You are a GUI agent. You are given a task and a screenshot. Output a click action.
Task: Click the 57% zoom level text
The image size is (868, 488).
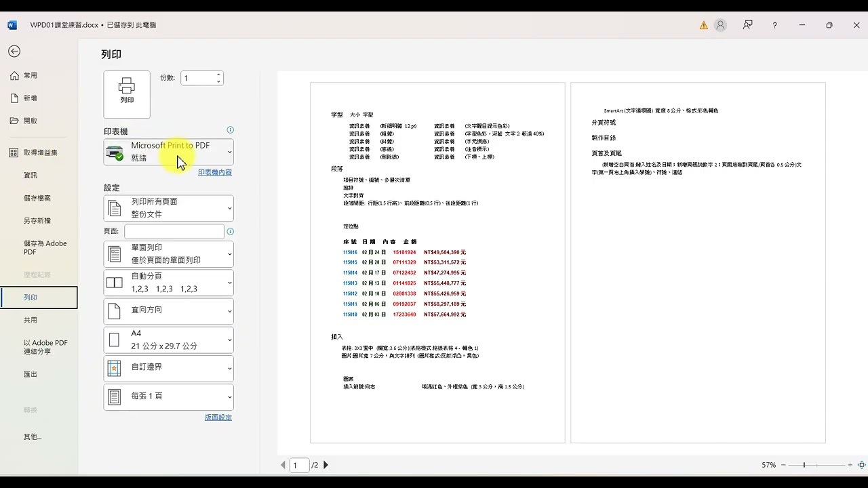click(x=768, y=465)
